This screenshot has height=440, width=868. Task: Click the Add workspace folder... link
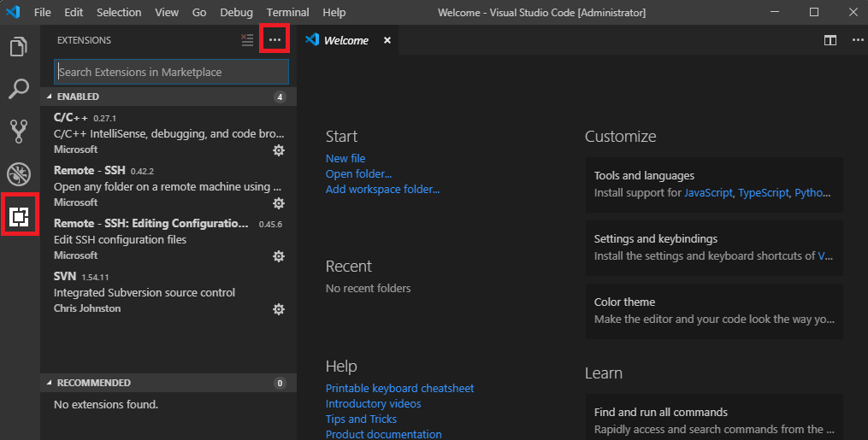(382, 189)
